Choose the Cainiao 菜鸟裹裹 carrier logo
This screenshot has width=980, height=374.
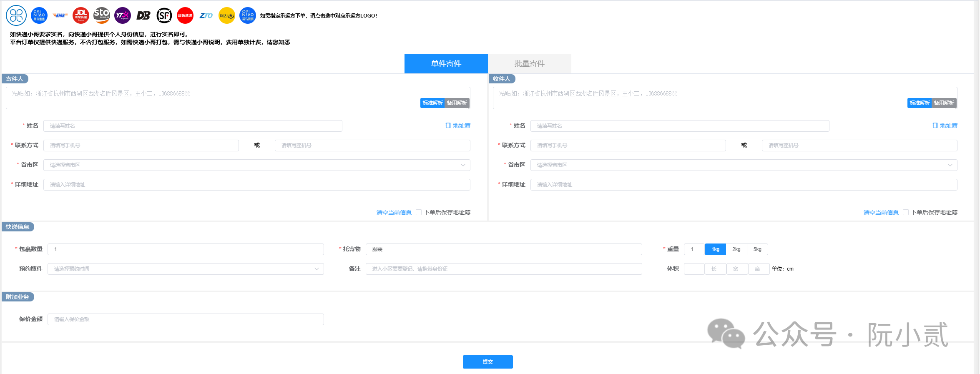[x=248, y=15]
